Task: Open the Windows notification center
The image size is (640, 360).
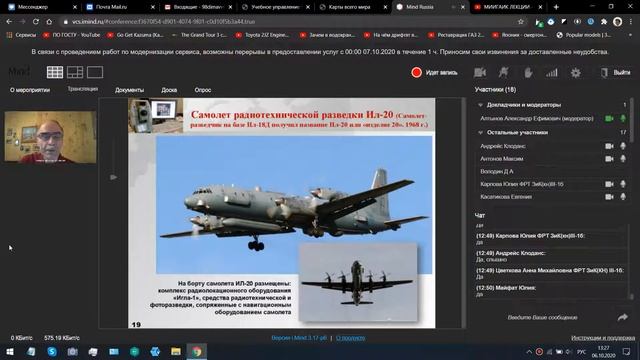Action: [627, 351]
